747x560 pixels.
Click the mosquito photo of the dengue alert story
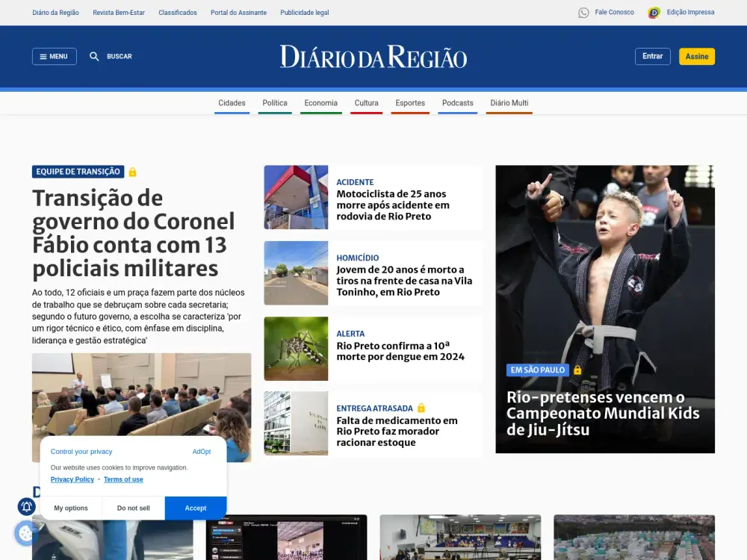(x=295, y=348)
